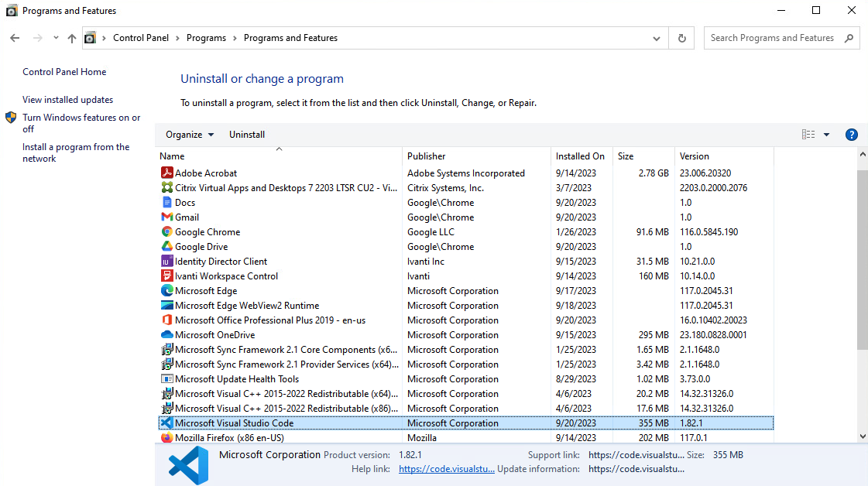Expand the address bar history dropdown
This screenshot has height=486, width=868.
coord(657,38)
